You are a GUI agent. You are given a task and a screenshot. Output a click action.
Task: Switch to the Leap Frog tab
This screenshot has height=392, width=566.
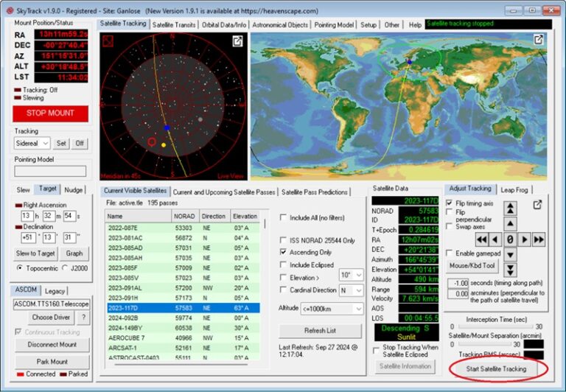(x=514, y=190)
